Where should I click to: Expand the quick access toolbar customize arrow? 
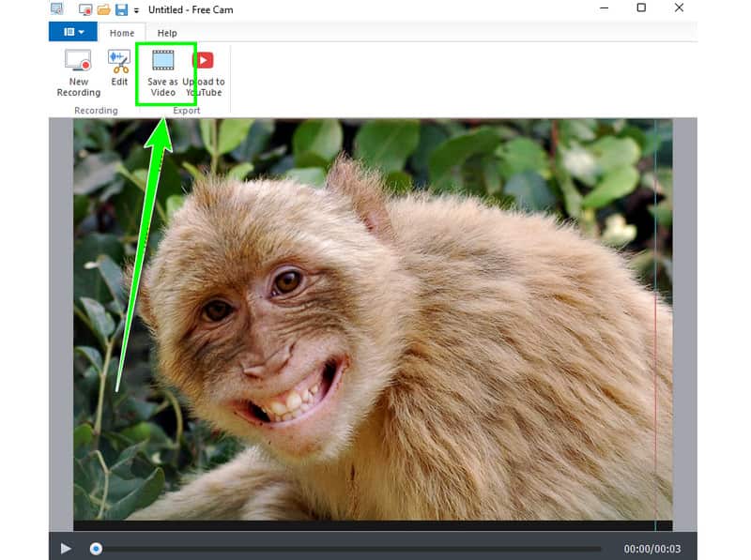pyautogui.click(x=137, y=10)
